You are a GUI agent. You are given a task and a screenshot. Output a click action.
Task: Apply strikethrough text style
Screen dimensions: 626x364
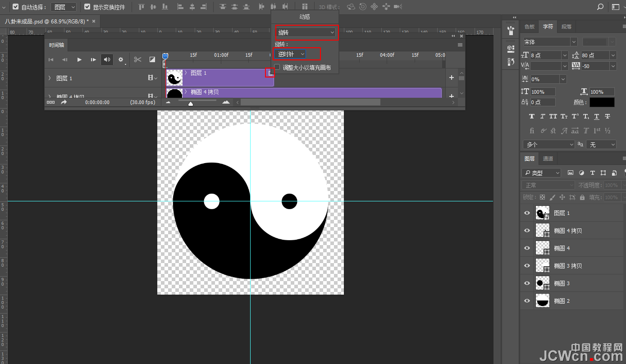608,116
